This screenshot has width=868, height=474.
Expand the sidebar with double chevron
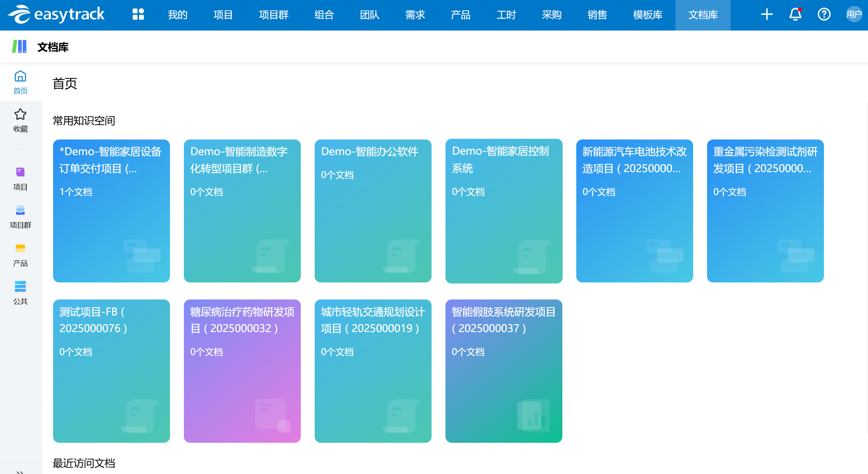point(20,471)
